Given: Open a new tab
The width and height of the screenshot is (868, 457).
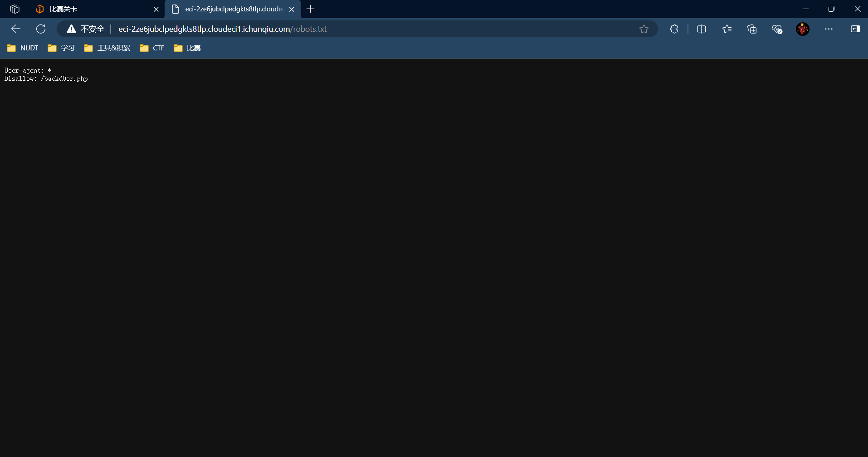Looking at the screenshot, I should pyautogui.click(x=310, y=9).
